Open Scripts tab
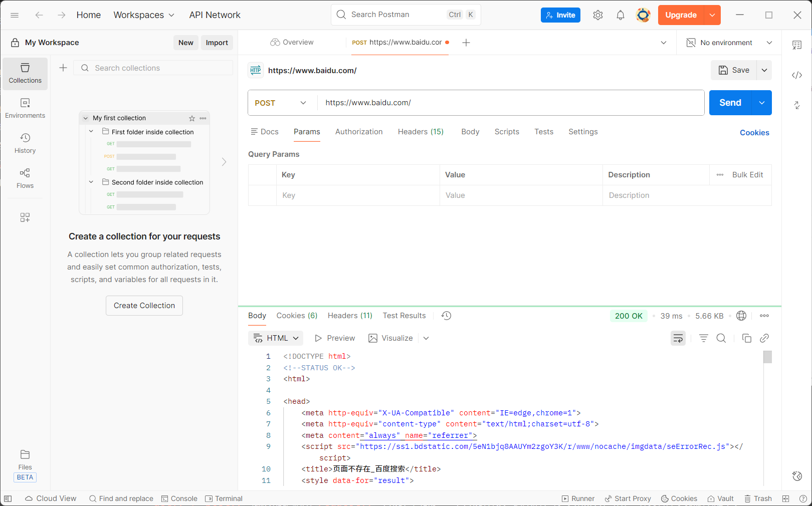Image resolution: width=812 pixels, height=506 pixels. [507, 132]
